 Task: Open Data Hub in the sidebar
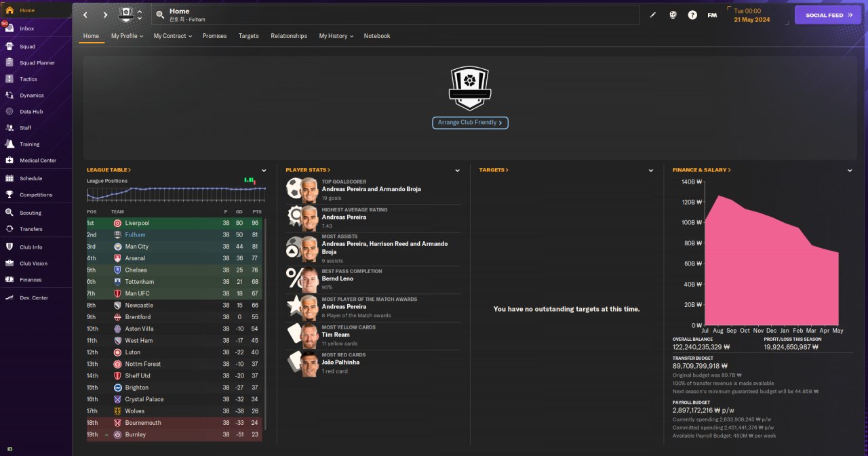click(x=36, y=112)
